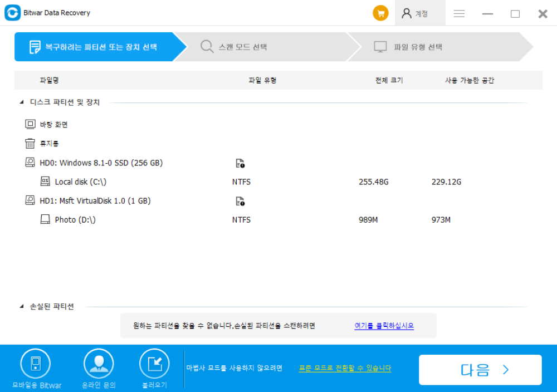Click the hard drive icon for HD1
The height and width of the screenshot is (392, 557).
30,200
